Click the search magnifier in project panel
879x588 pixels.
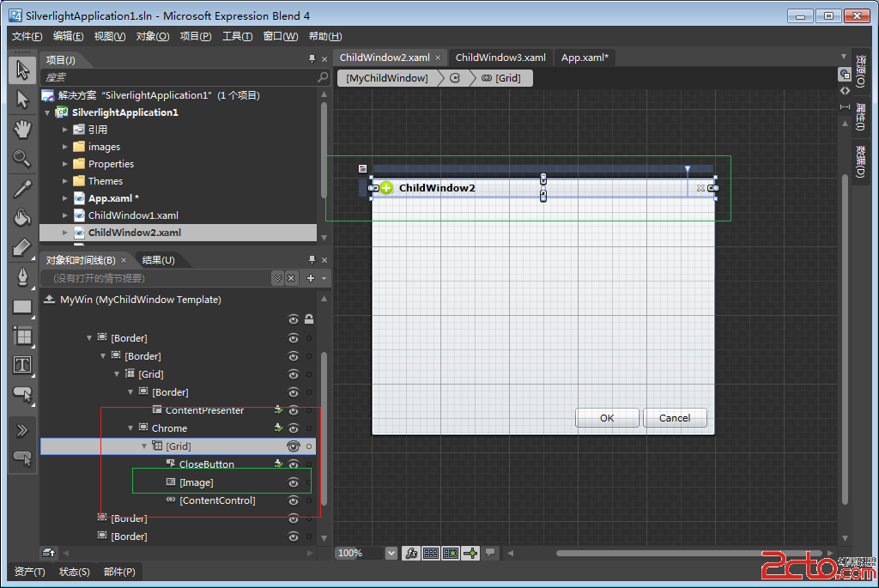click(323, 76)
